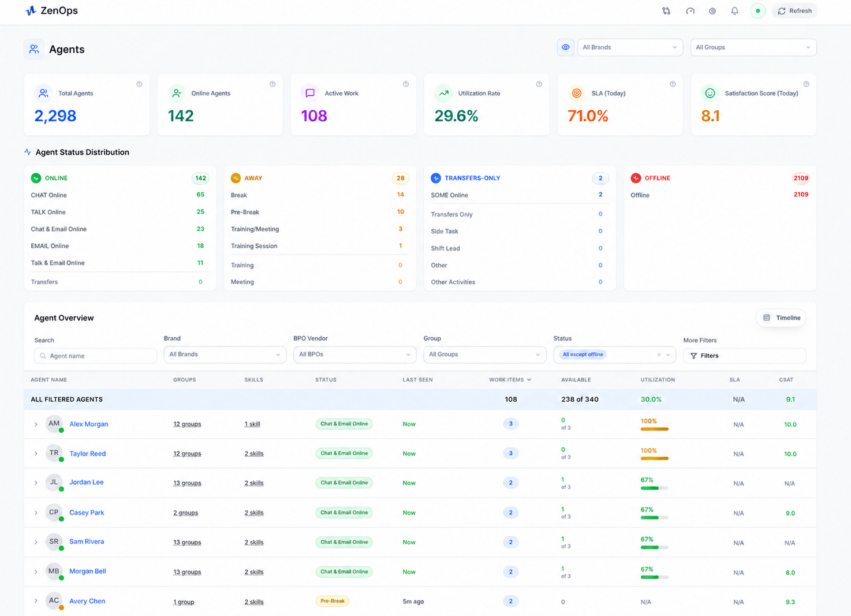Open the routing branches icon in header

(666, 11)
